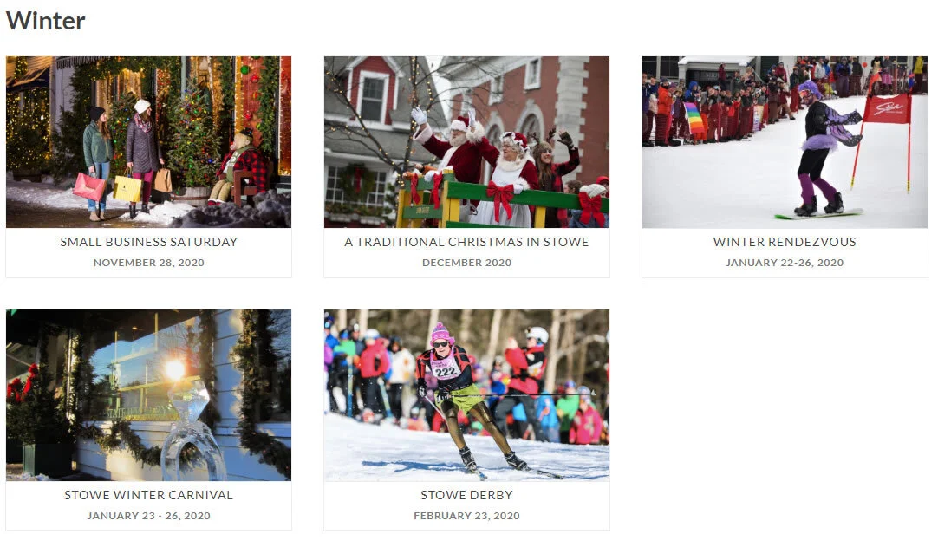Select the December 2020 date label

466,263
